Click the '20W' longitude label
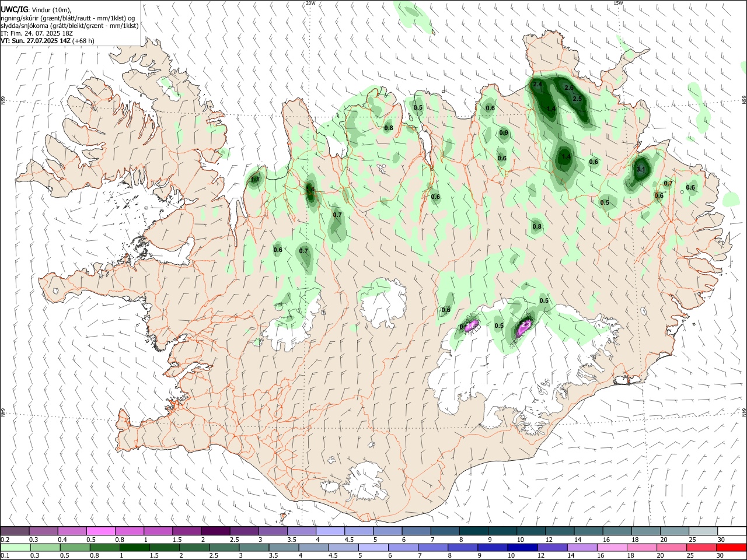This screenshot has width=747, height=560. (x=310, y=3)
